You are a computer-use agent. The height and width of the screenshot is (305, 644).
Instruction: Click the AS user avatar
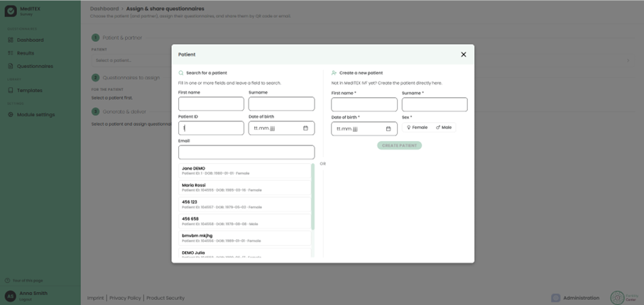(x=10, y=296)
